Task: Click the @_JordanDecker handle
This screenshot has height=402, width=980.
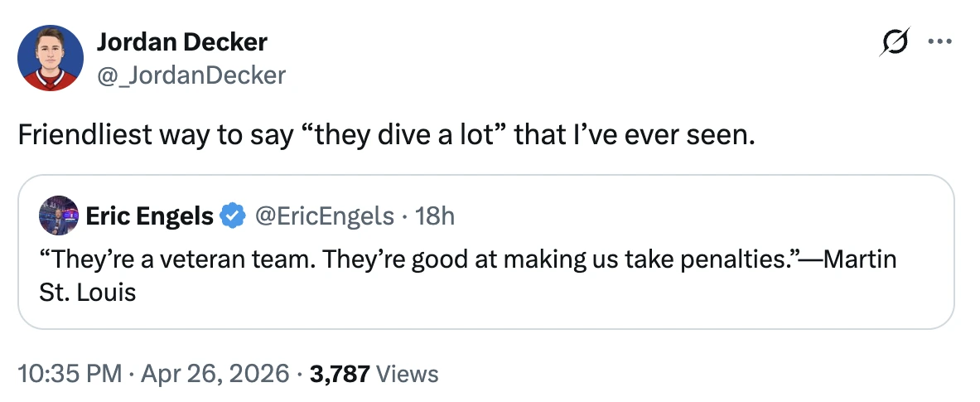Action: tap(191, 75)
